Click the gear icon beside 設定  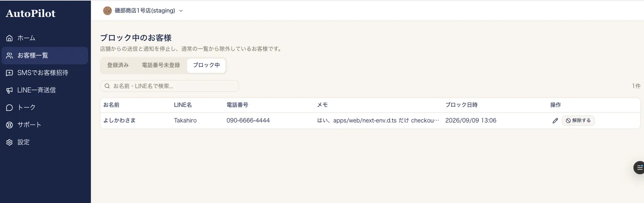9,142
